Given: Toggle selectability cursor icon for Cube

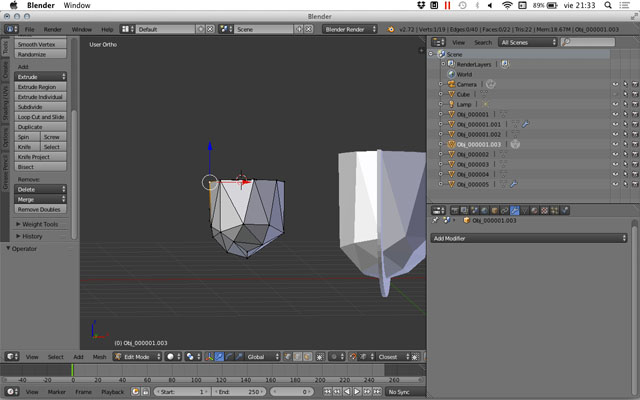Looking at the screenshot, I should click(625, 94).
